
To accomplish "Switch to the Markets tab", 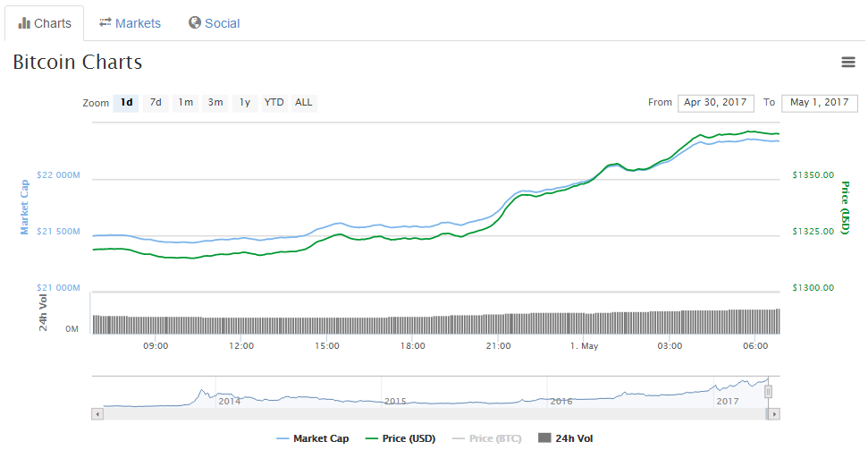I will point(130,23).
